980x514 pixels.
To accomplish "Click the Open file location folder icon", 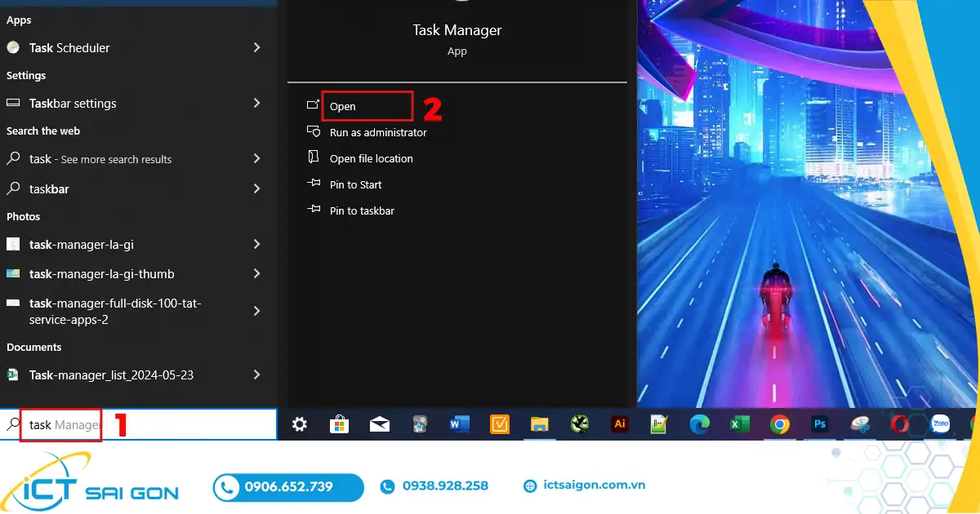I will [313, 157].
